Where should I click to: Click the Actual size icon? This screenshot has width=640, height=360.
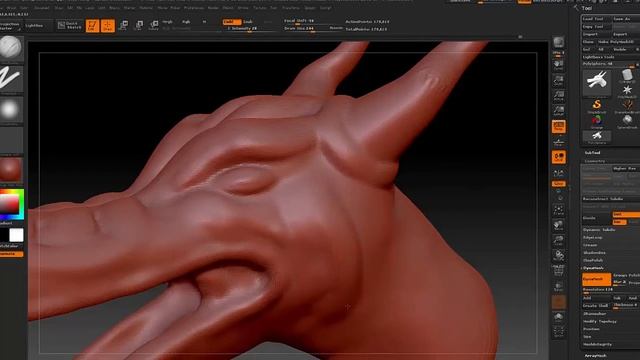558,96
